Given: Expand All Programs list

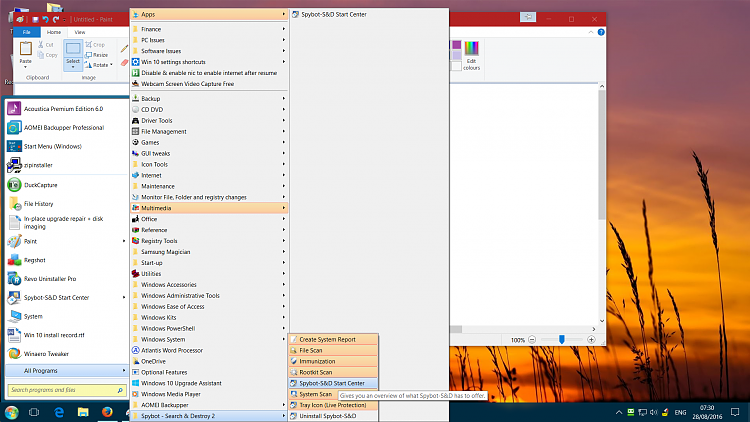Looking at the screenshot, I should click(66, 371).
